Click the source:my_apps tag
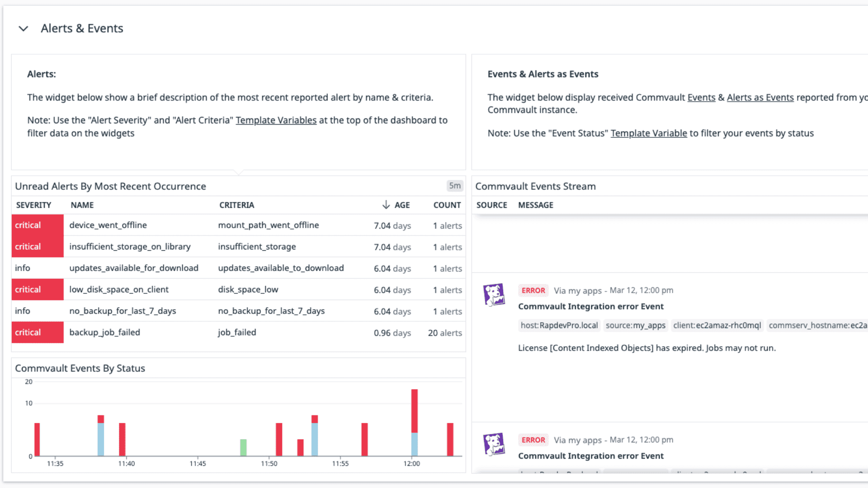This screenshot has height=488, width=868. [x=635, y=325]
